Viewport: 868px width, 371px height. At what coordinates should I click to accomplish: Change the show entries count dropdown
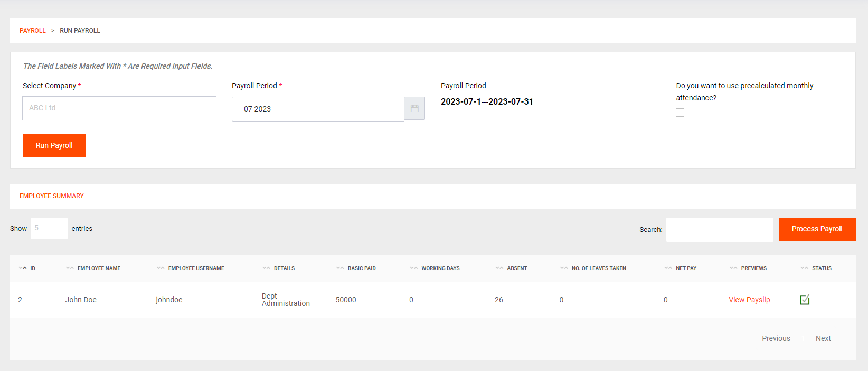point(49,228)
